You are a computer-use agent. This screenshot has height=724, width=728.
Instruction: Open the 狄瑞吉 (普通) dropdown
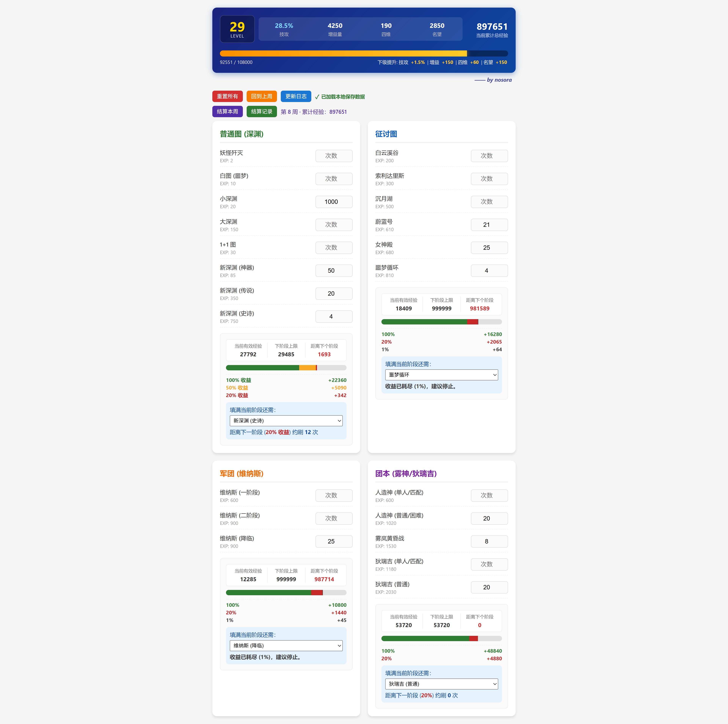(x=441, y=684)
